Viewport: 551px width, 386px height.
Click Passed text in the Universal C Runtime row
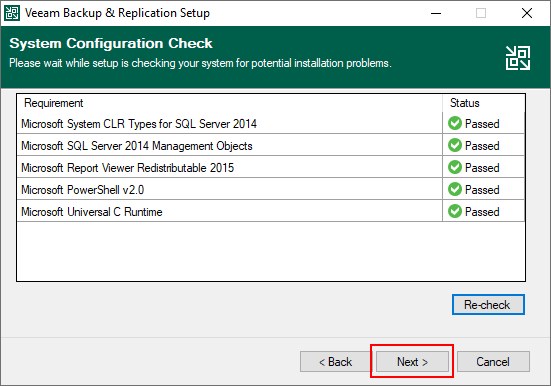[482, 212]
